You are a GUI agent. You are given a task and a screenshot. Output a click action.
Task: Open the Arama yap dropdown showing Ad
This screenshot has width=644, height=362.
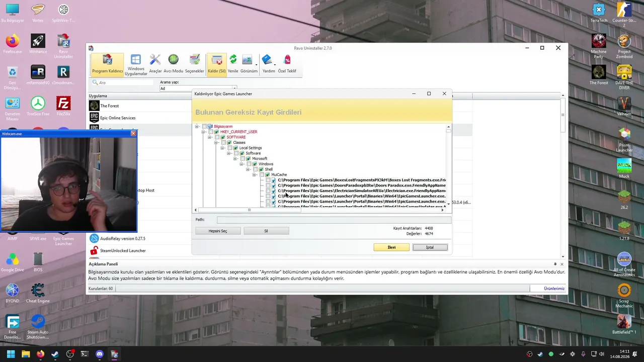pyautogui.click(x=198, y=88)
